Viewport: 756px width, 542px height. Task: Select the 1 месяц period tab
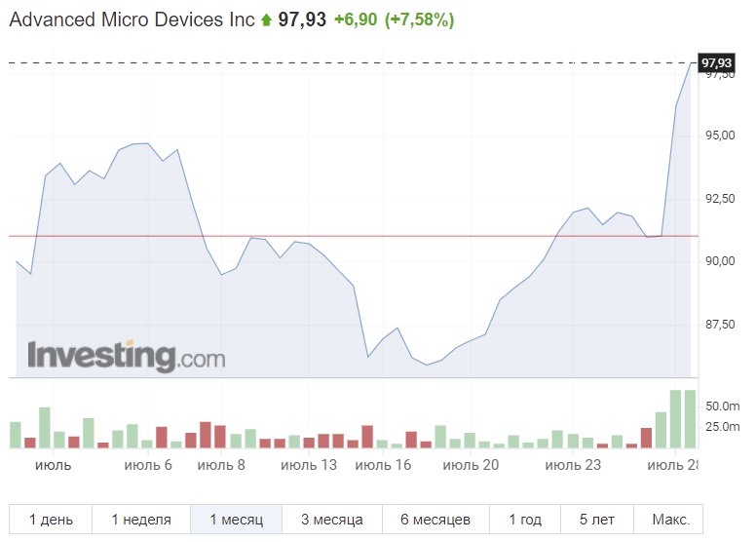point(236,519)
